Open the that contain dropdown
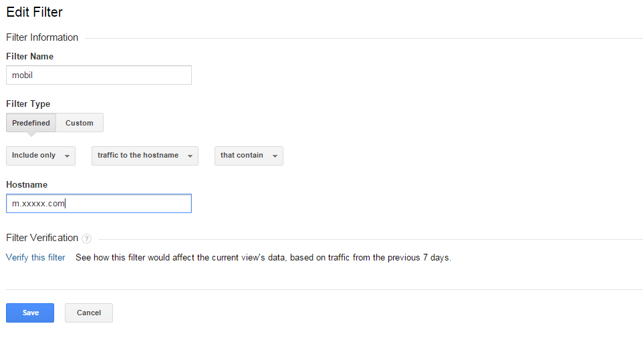Screen dimensions: 643x364 click(248, 156)
